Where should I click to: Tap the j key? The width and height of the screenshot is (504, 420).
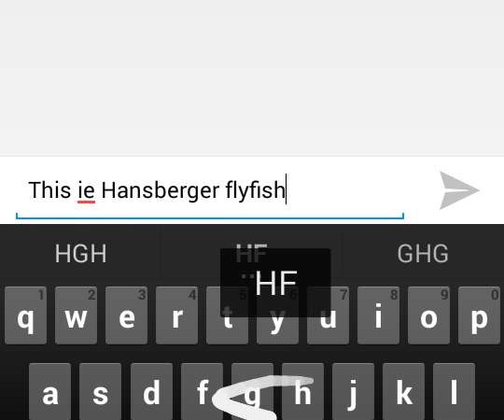tap(353, 391)
